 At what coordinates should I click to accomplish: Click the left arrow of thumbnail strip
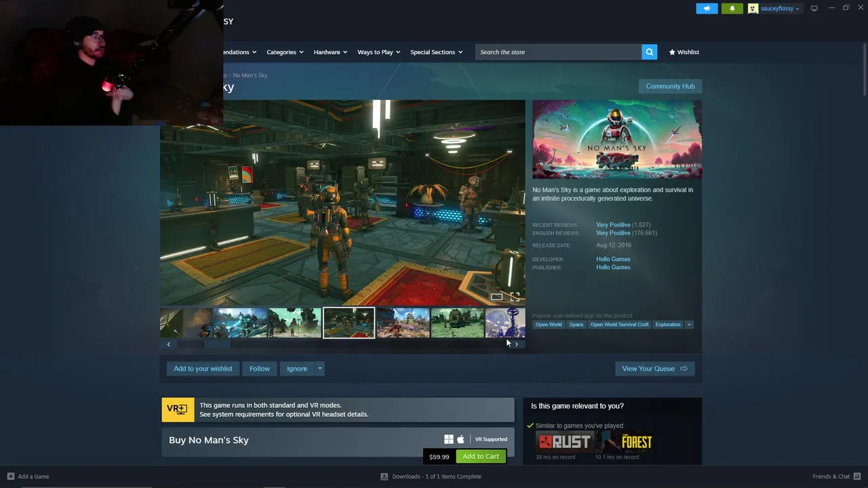click(169, 344)
